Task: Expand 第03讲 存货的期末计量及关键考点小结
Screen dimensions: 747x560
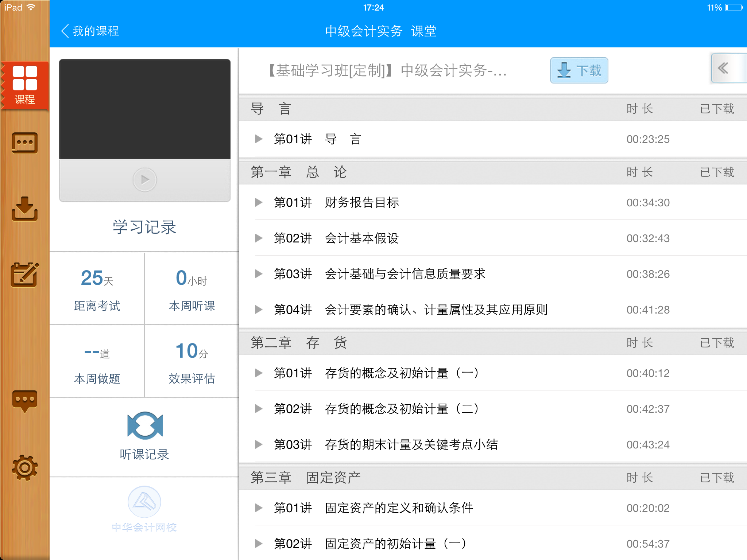Action: (259, 444)
